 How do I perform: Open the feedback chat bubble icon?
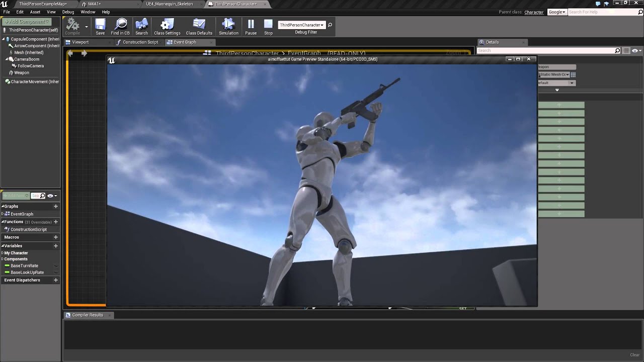tap(598, 4)
